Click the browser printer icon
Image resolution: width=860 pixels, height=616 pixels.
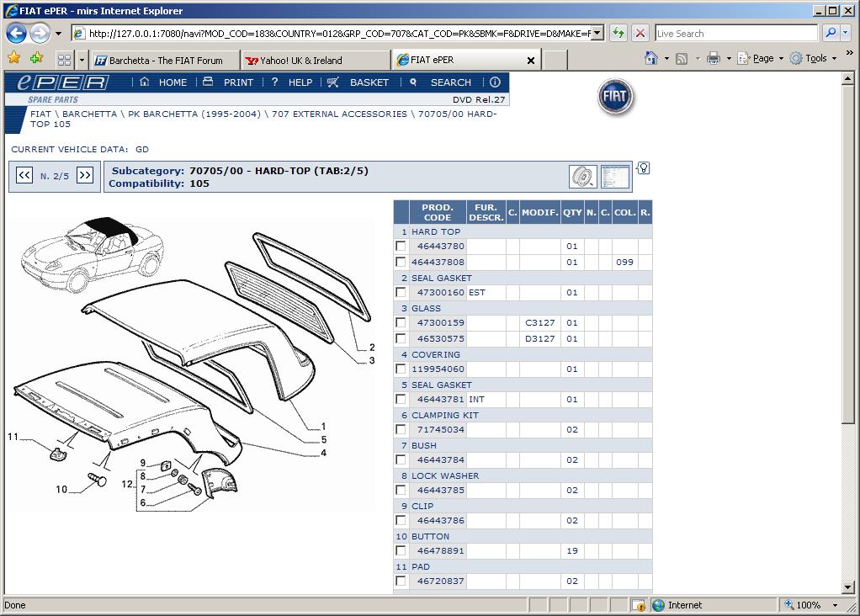[714, 58]
